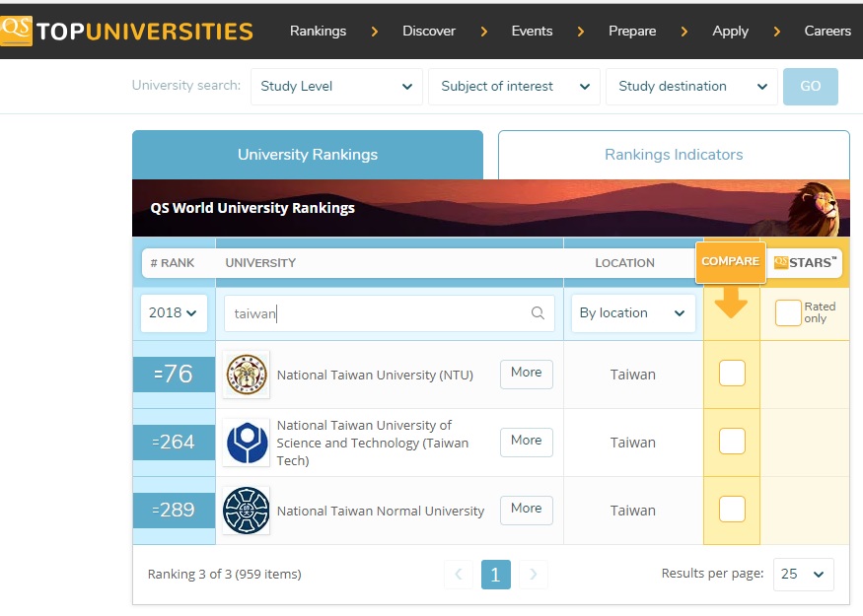
Task: Click the LOCATION column header
Action: point(624,263)
